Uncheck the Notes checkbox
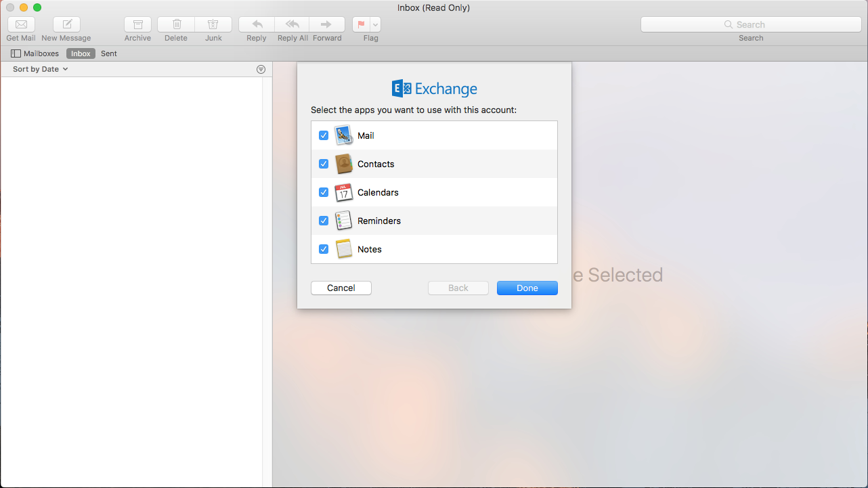868x488 pixels. coord(324,249)
